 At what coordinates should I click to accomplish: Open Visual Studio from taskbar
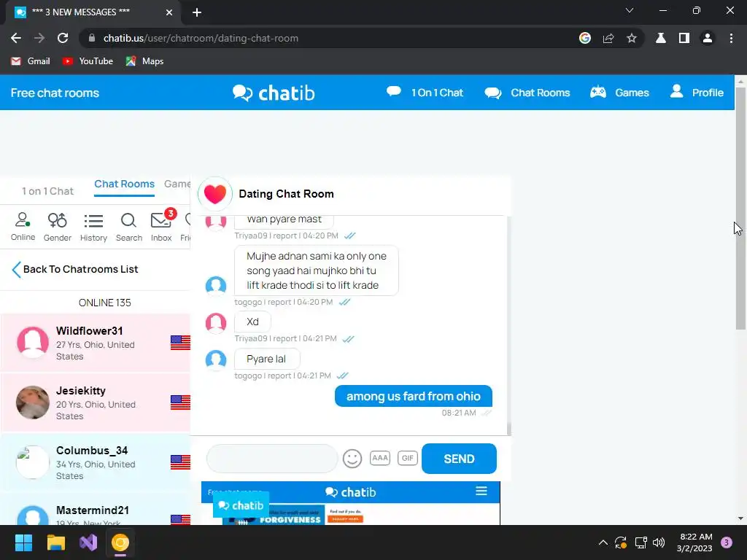pos(88,542)
